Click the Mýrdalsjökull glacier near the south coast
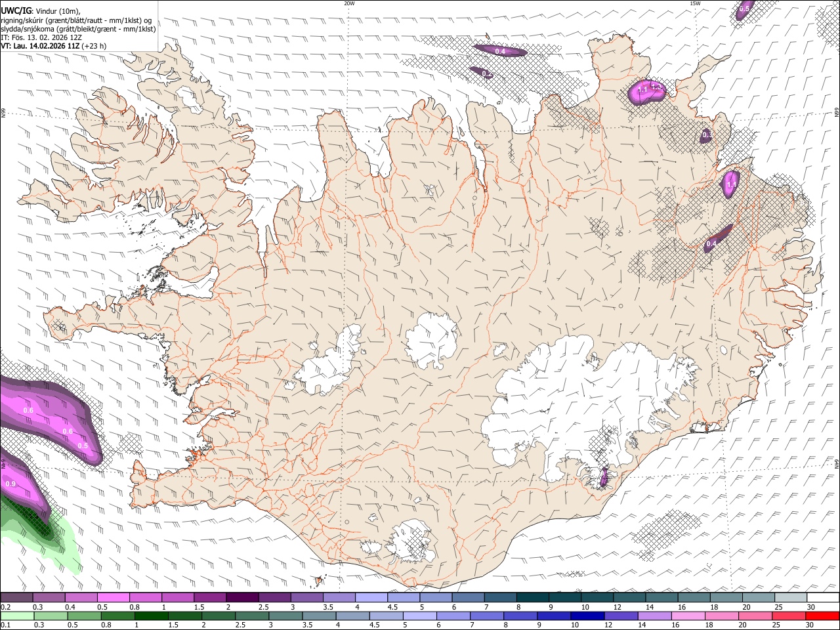The height and width of the screenshot is (630, 840). [411, 542]
